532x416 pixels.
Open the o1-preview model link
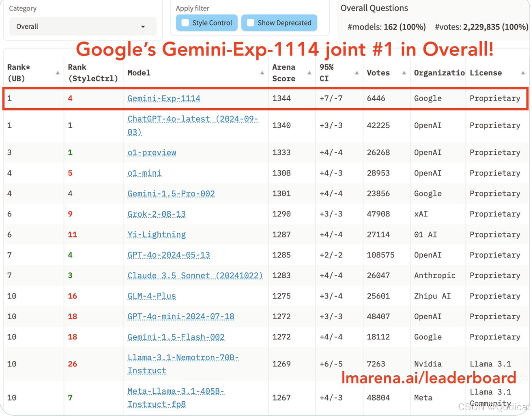(152, 153)
